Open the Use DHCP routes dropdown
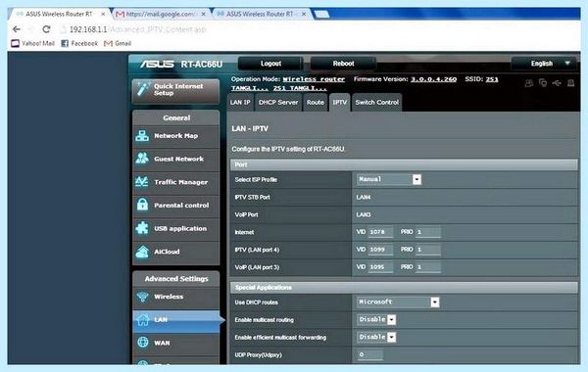Image resolution: width=588 pixels, height=372 pixels. pyautogui.click(x=398, y=302)
